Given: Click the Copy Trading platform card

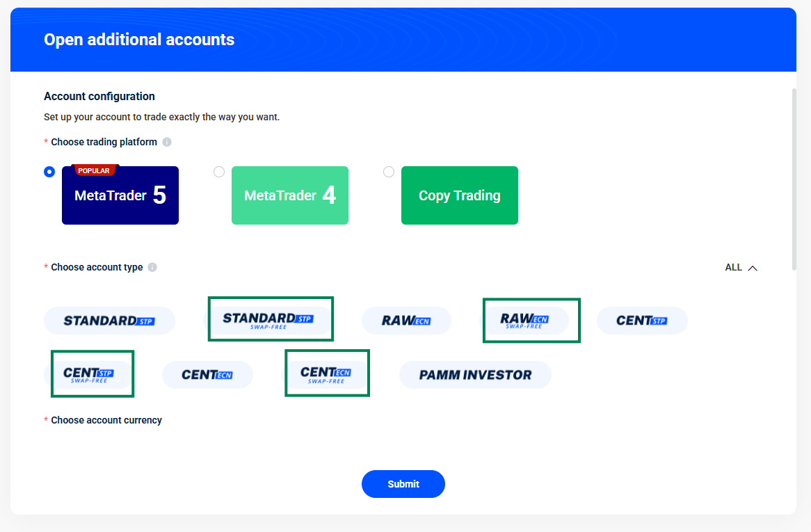Looking at the screenshot, I should [460, 195].
